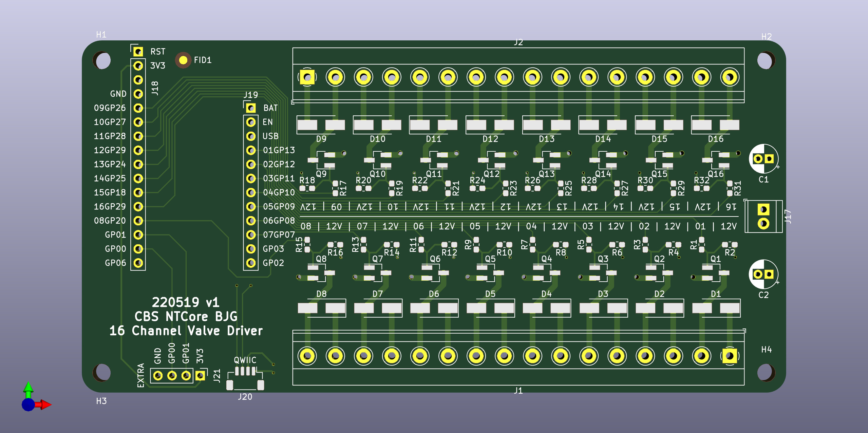Screen dimensions: 868x433
Task: Click the 'CBS NTCore BJG' silkscreen text
Action: click(186, 316)
